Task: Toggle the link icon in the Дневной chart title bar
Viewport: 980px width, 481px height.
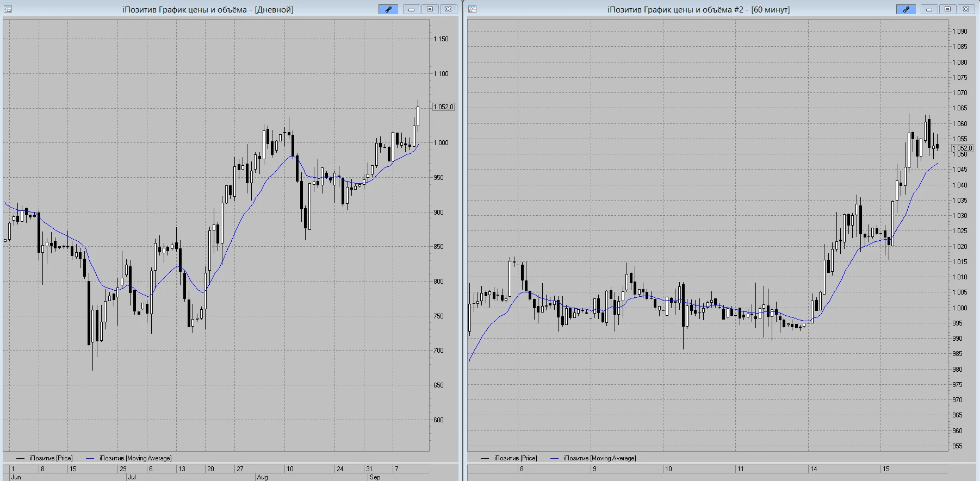Action: (x=388, y=9)
